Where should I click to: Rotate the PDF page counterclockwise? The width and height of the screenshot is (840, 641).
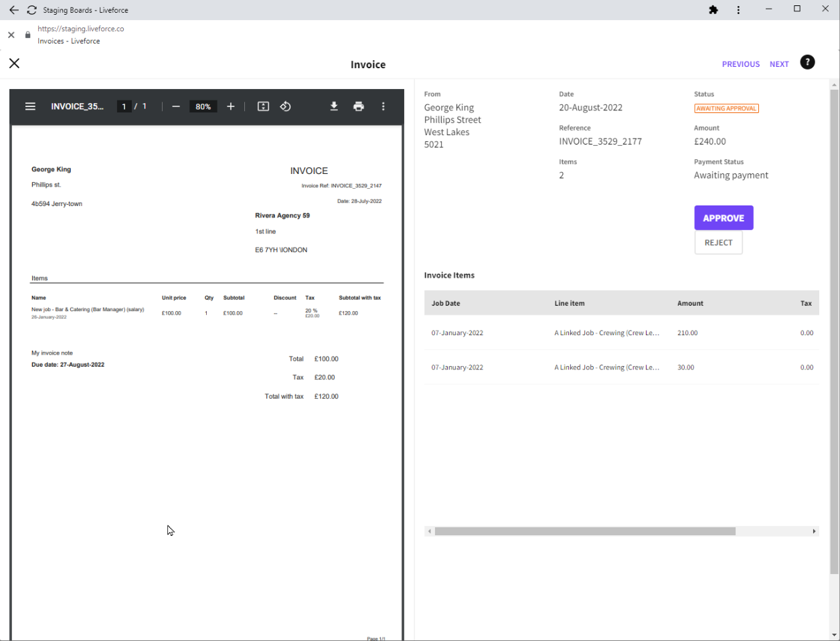click(285, 106)
